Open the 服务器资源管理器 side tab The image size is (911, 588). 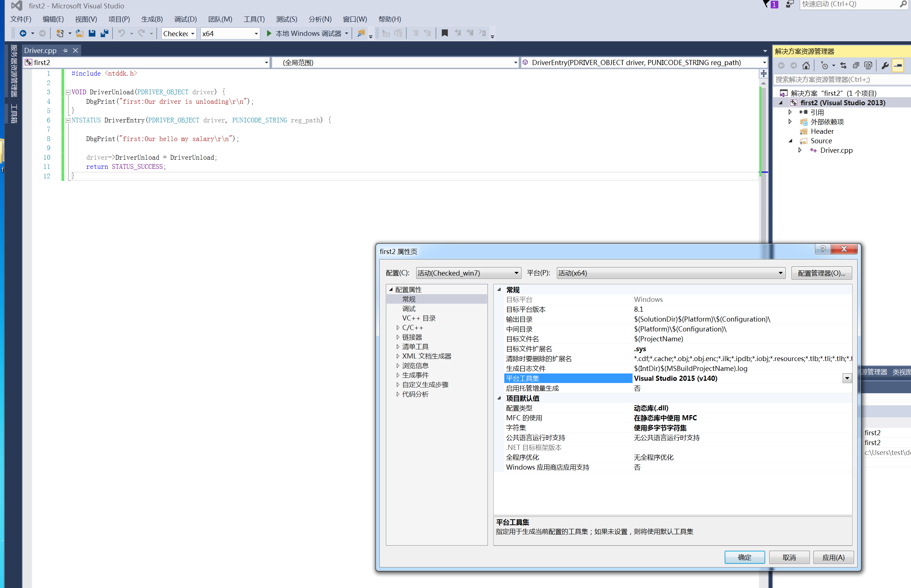[x=14, y=71]
